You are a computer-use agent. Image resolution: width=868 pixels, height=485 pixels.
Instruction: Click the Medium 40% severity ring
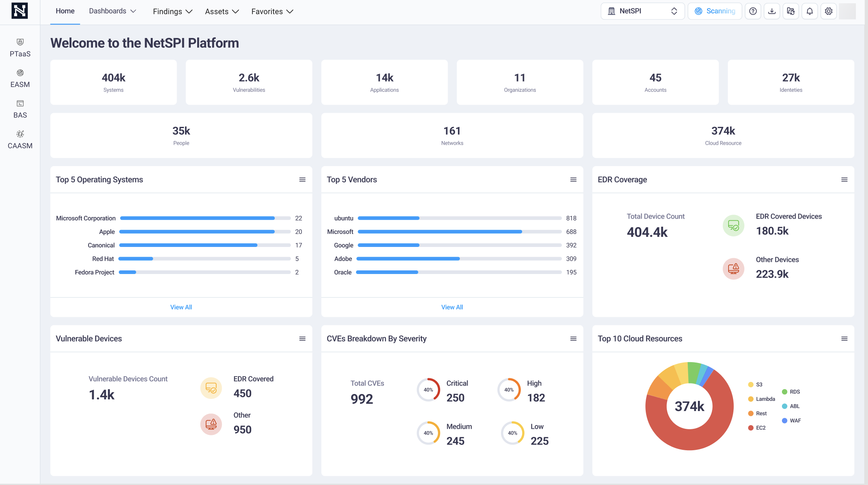pos(428,433)
